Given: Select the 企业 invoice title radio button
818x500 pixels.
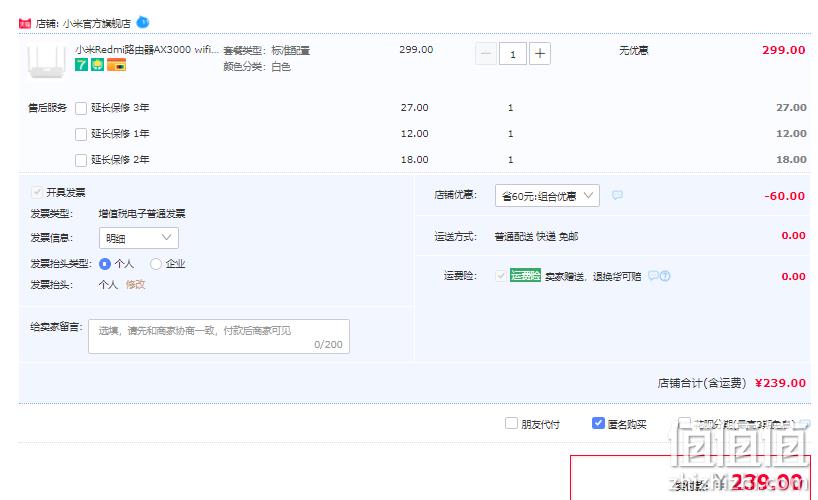Looking at the screenshot, I should pyautogui.click(x=155, y=264).
